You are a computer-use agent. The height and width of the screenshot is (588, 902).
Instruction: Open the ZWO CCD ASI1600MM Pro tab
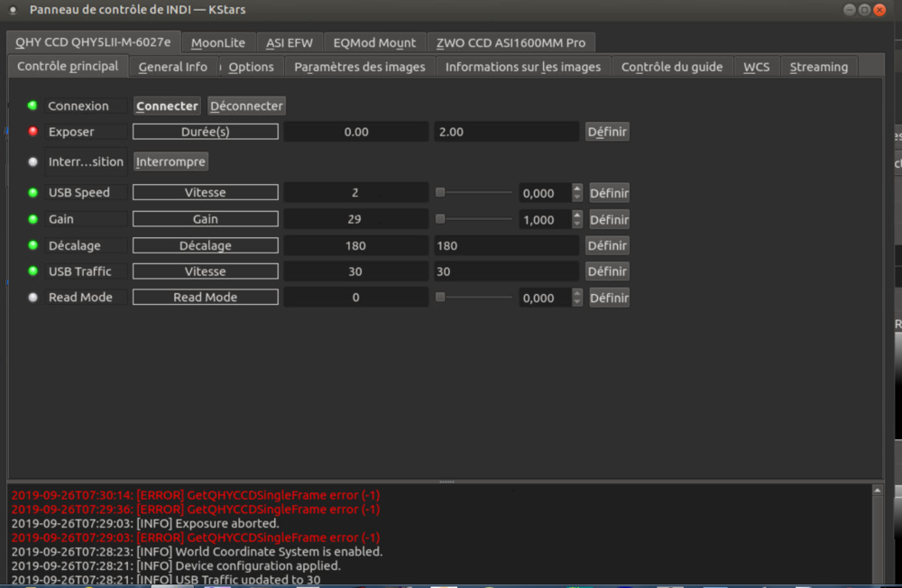(511, 42)
